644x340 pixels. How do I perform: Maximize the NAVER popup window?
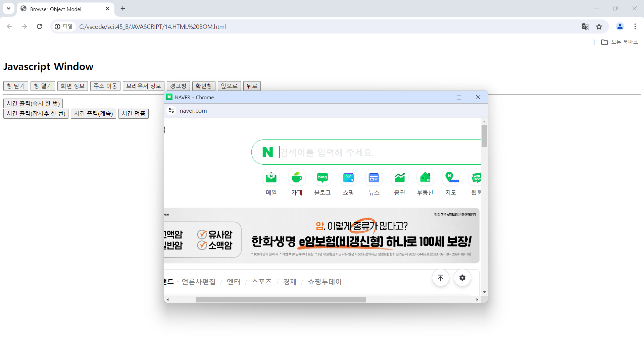[459, 97]
